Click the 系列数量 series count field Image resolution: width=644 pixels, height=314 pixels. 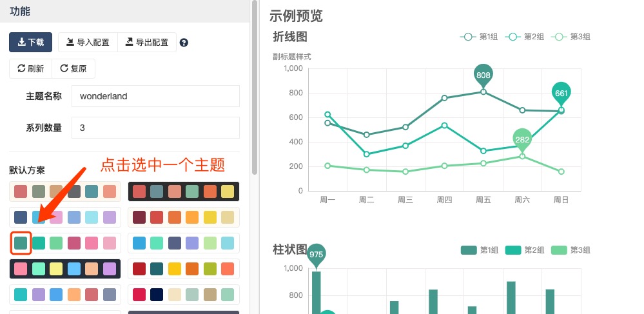tap(155, 128)
